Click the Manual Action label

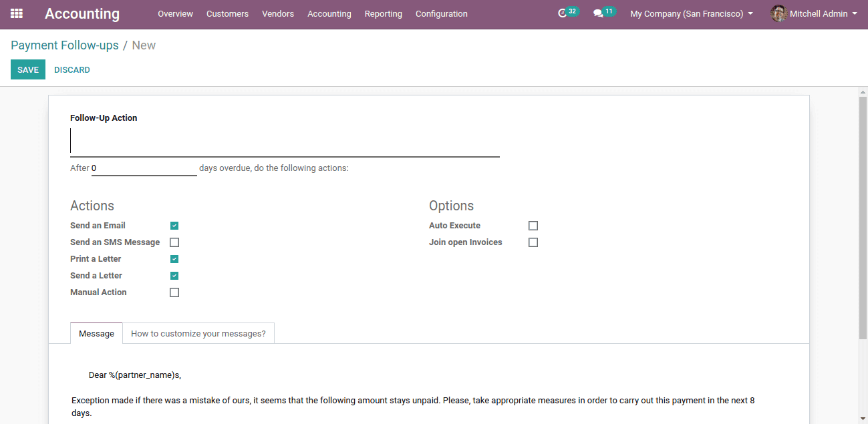[x=98, y=292]
